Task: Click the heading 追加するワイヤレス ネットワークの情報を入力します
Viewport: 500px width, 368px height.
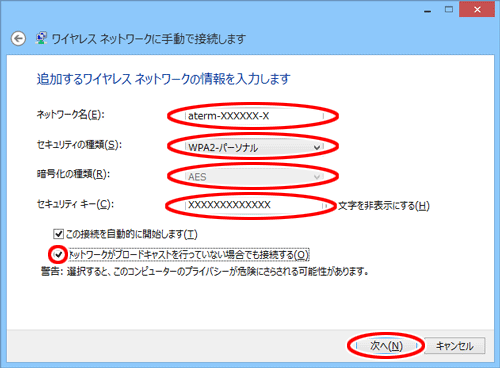Action: tap(163, 79)
